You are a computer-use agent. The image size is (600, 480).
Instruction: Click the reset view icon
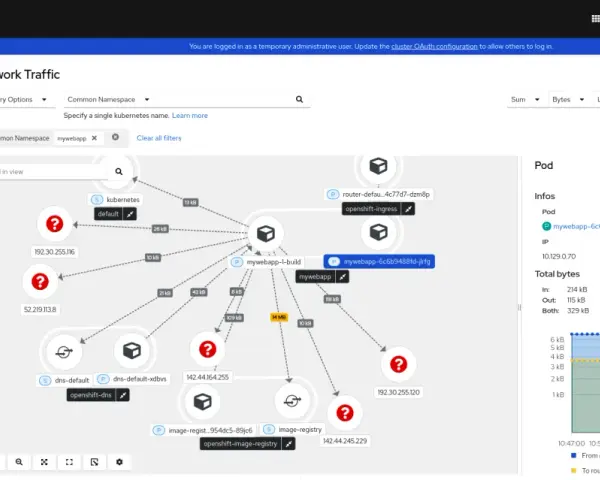[x=69, y=462]
